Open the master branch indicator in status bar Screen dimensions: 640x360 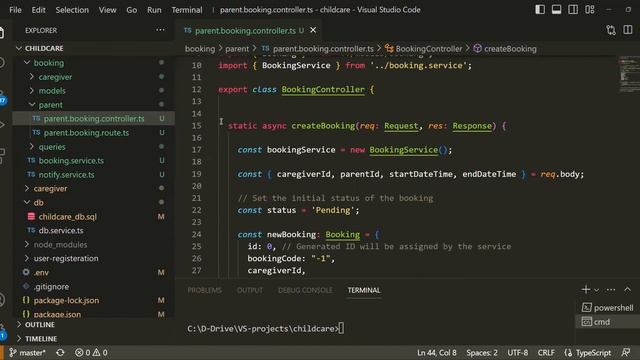[x=27, y=353]
